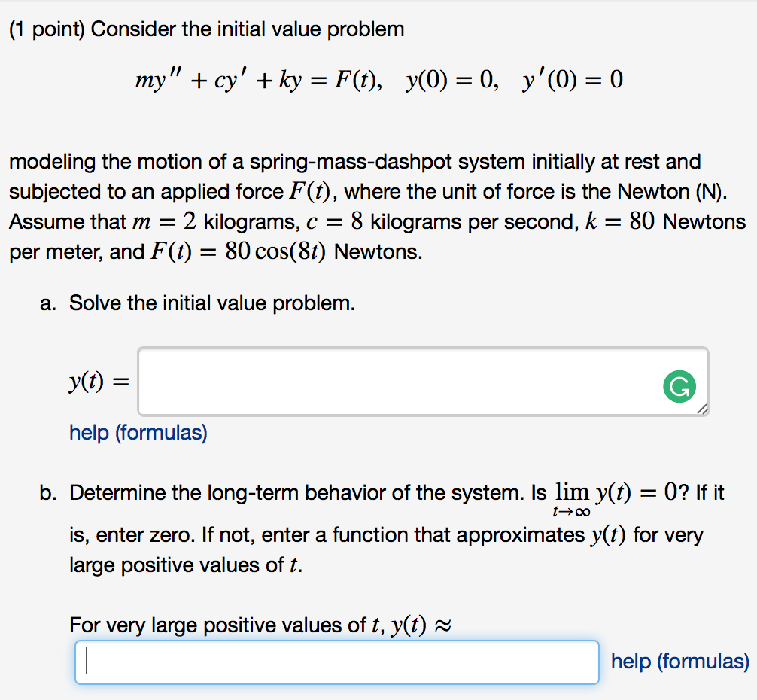
Task: Click the text box below 'For very large positive values'
Action: point(331,662)
